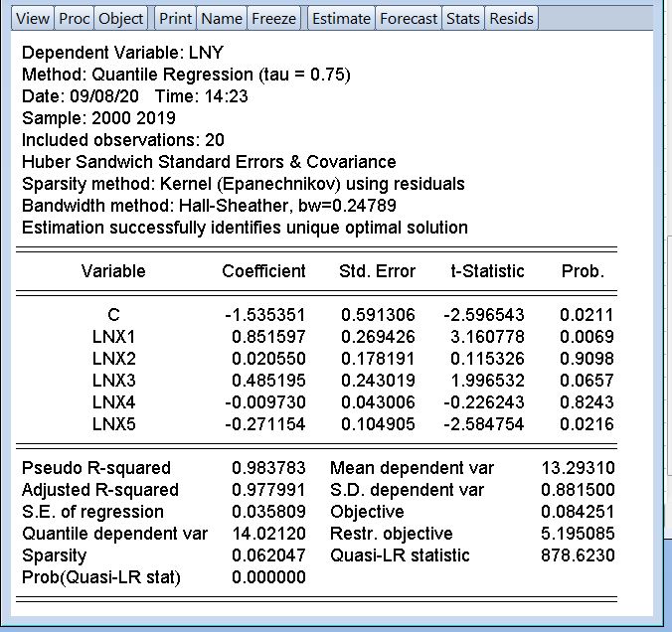Screen dimensions: 672x632
Task: Click the Object toolbar button
Action: click(x=120, y=19)
